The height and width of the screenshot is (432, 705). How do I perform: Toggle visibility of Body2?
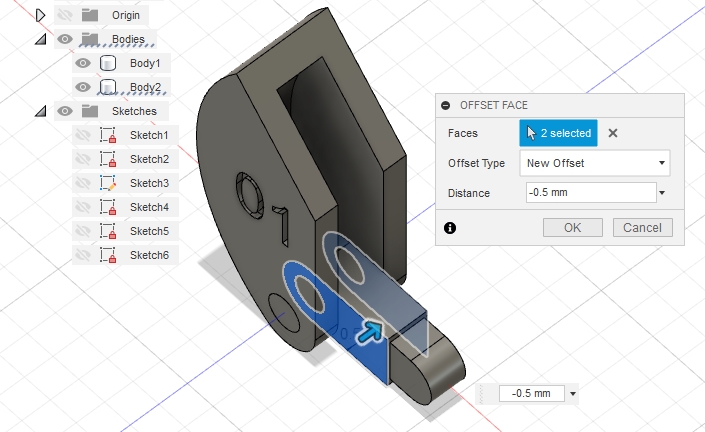83,87
